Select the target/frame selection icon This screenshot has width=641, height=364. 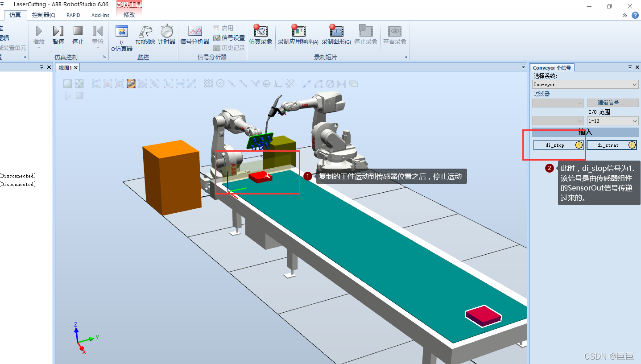[169, 83]
